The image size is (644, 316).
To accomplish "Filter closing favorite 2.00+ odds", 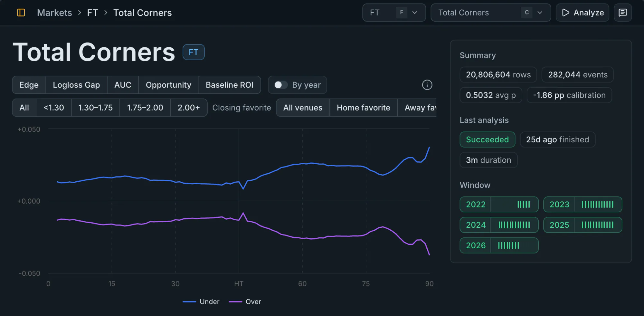I will pyautogui.click(x=189, y=108).
